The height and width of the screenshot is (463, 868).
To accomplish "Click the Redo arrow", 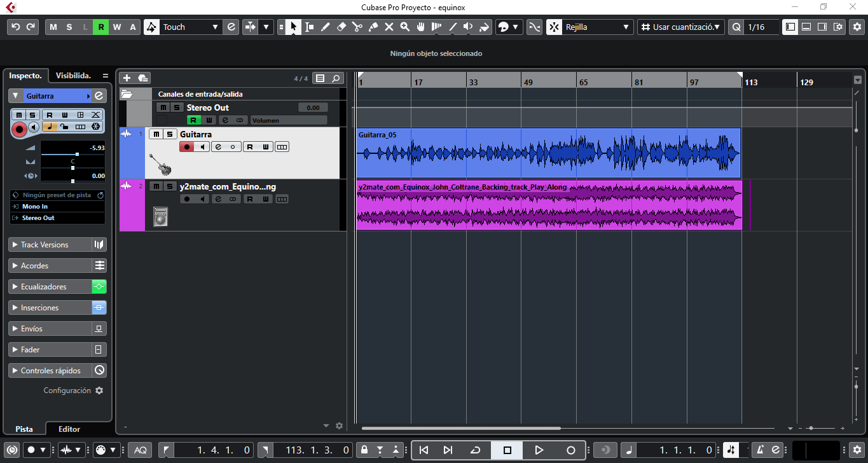I will click(31, 27).
